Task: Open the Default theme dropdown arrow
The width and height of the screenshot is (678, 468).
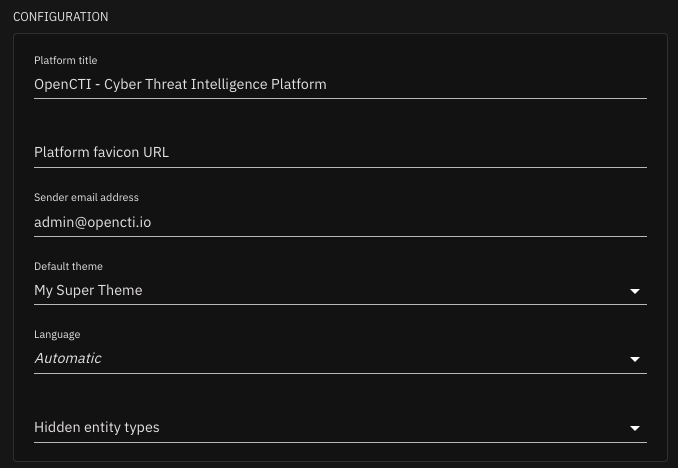Action: click(x=634, y=291)
